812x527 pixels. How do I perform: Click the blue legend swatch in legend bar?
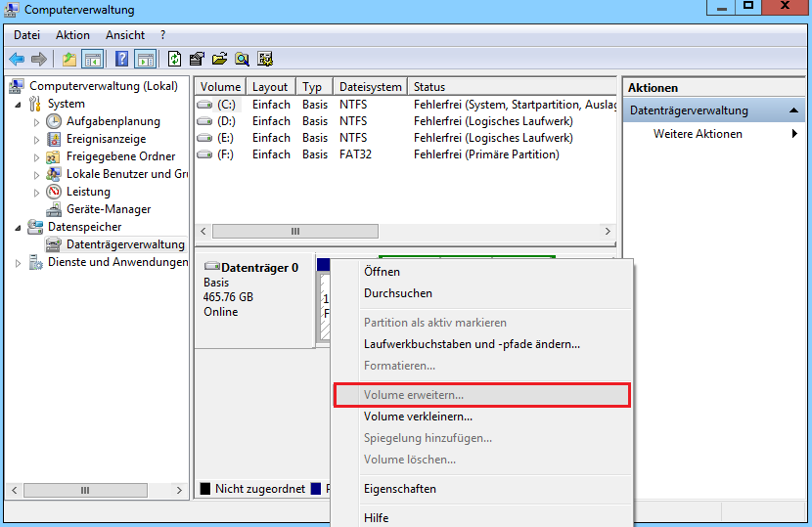pos(316,489)
